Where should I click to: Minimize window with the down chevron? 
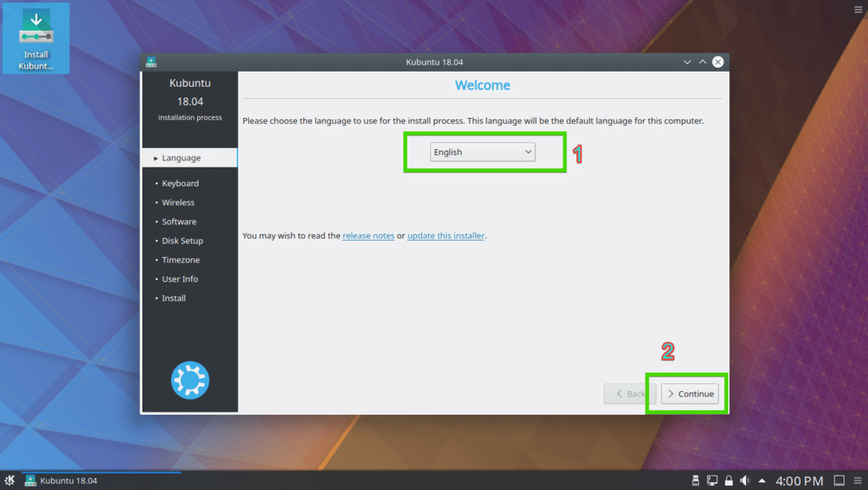coord(687,62)
